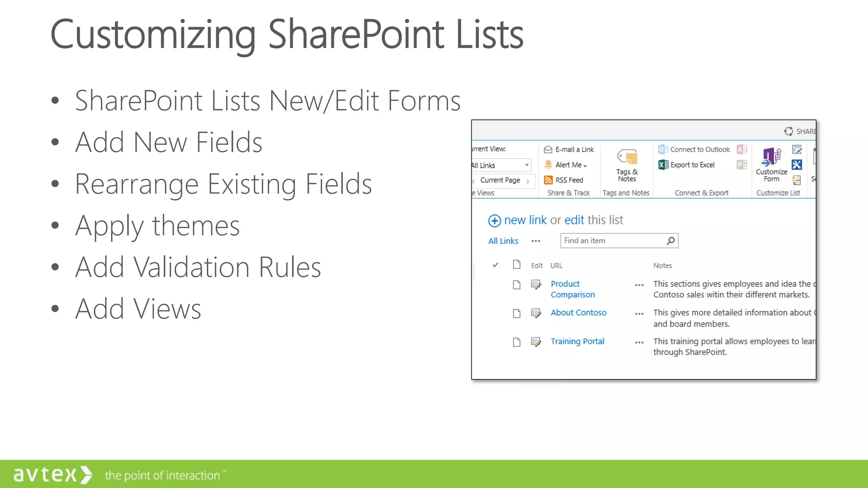Screen dimensions: 868x488
Task: Click the document icon for Training Portal
Action: click(517, 342)
